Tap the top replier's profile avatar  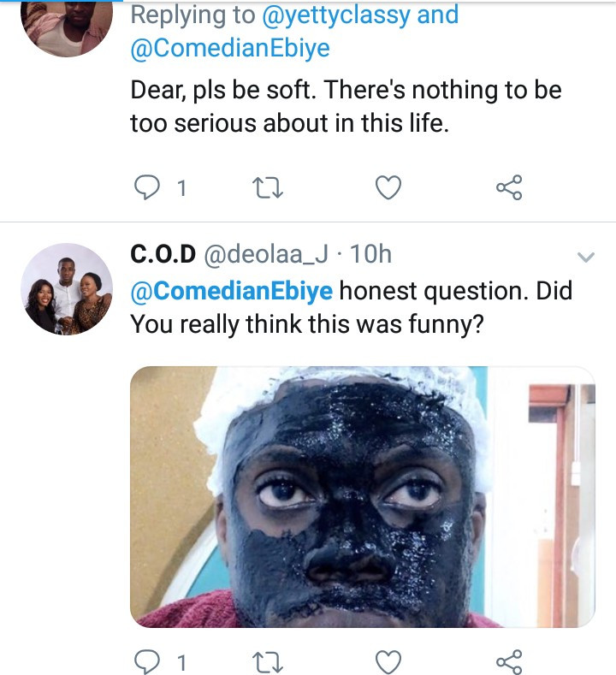67,26
